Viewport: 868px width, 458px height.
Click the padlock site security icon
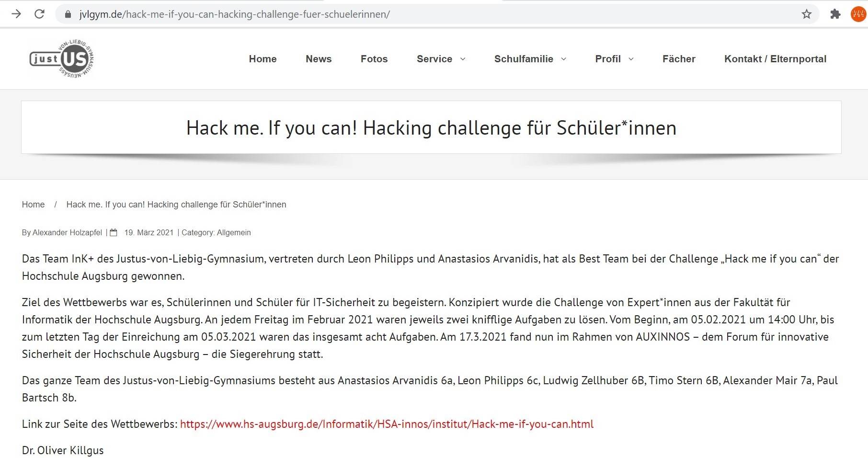click(68, 14)
